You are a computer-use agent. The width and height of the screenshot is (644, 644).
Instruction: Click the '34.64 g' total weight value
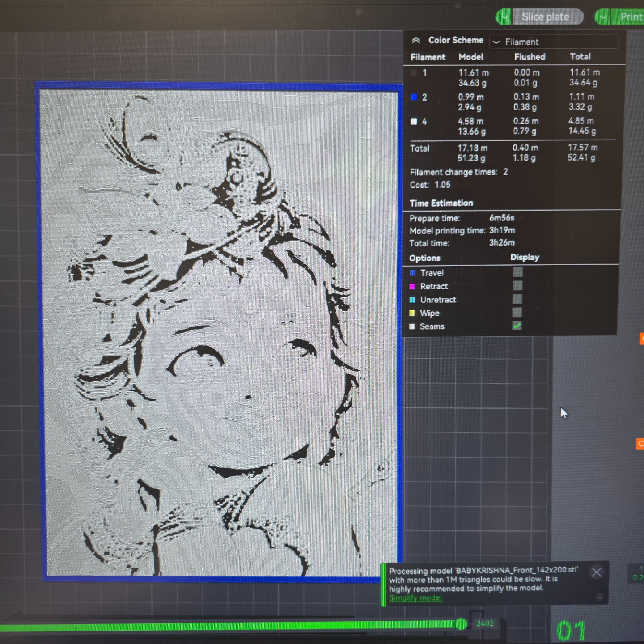(583, 82)
